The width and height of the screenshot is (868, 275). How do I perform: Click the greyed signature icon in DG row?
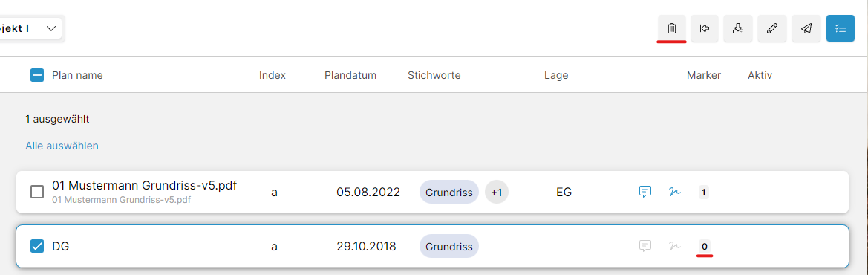click(x=674, y=245)
